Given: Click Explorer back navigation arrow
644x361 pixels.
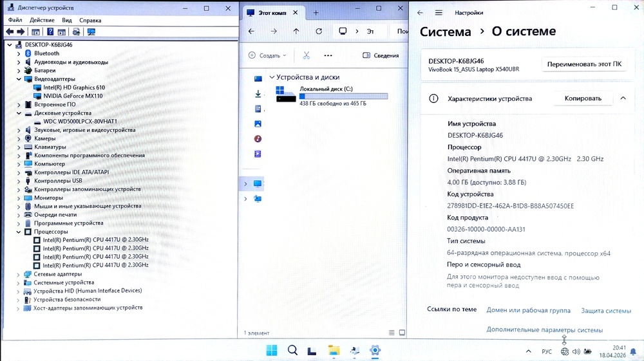Looking at the screenshot, I should (x=251, y=31).
